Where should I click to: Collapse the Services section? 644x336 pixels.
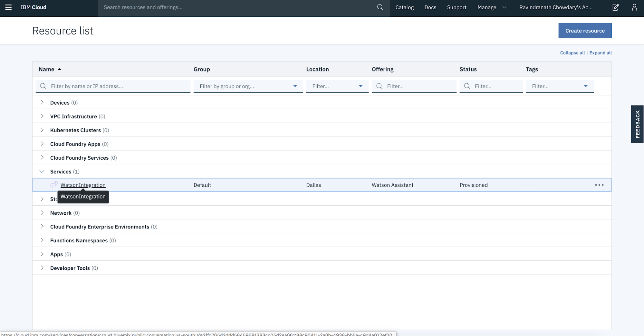pyautogui.click(x=42, y=172)
